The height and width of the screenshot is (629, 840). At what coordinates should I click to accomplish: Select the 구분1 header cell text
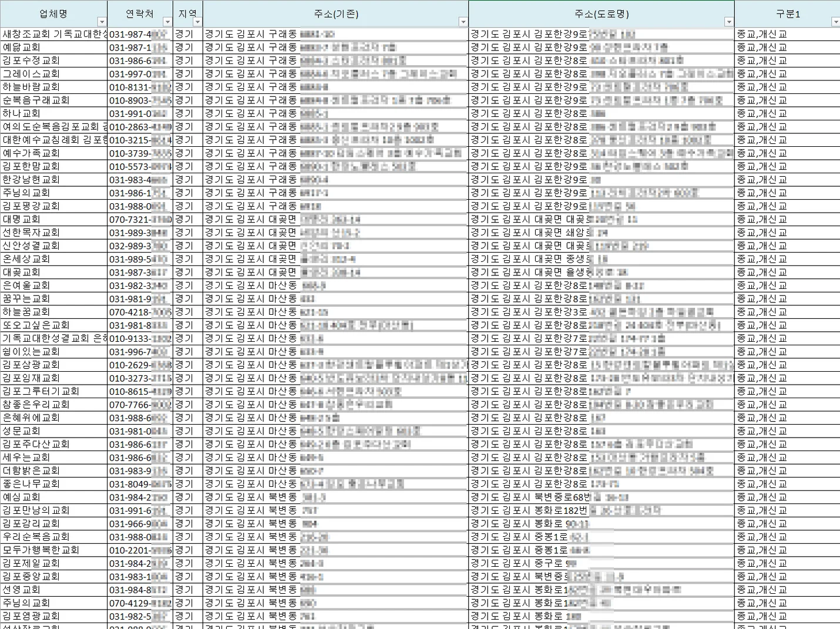788,14
